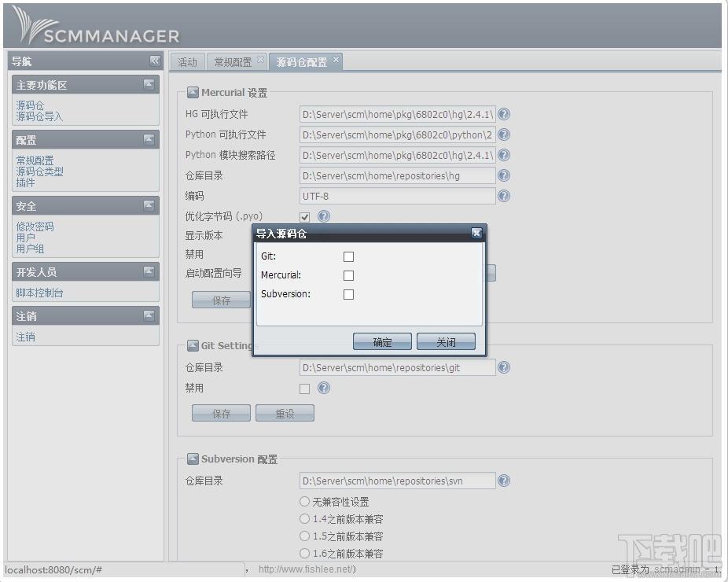
Task: Toggle Git 禁用 checkbox
Action: coord(304,389)
